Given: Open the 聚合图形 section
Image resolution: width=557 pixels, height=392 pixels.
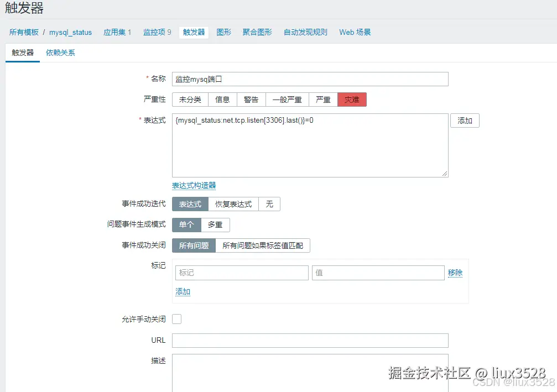Looking at the screenshot, I should pyautogui.click(x=256, y=32).
